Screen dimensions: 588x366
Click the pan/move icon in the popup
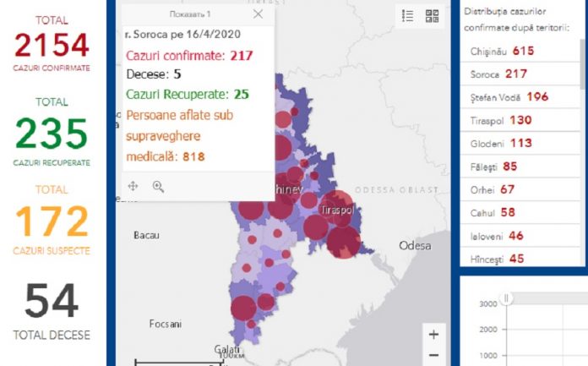pyautogui.click(x=133, y=186)
